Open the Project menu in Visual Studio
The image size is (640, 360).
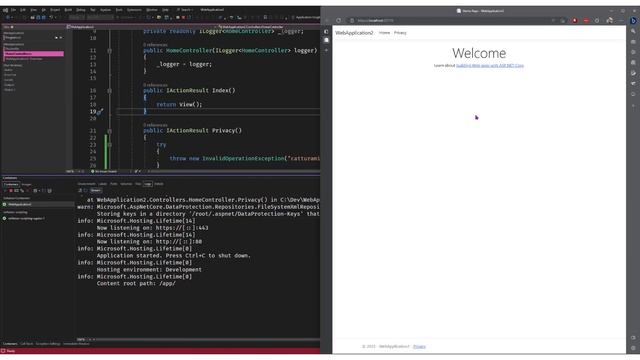tap(55, 9)
